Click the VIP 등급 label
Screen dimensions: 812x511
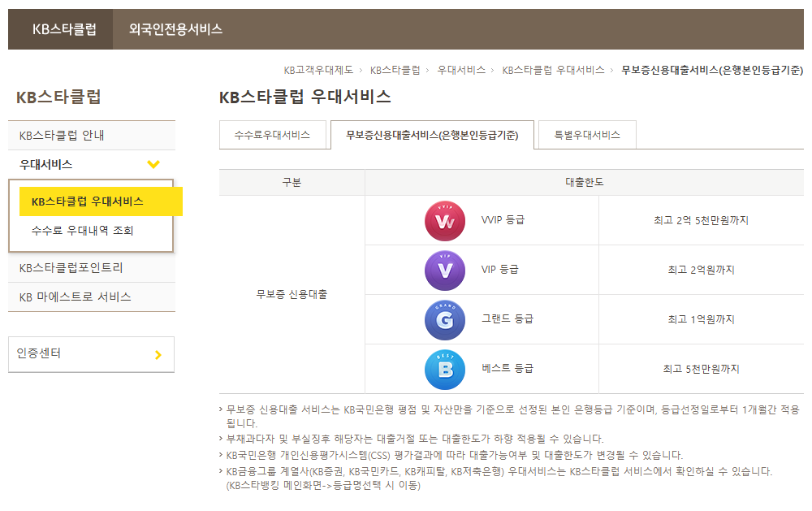499,270
